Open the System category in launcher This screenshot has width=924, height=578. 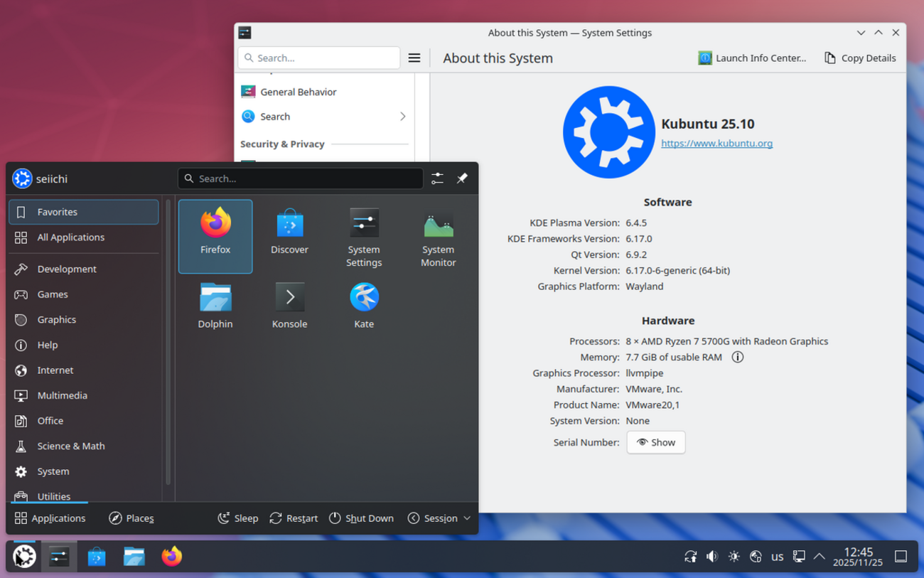[x=84, y=471]
